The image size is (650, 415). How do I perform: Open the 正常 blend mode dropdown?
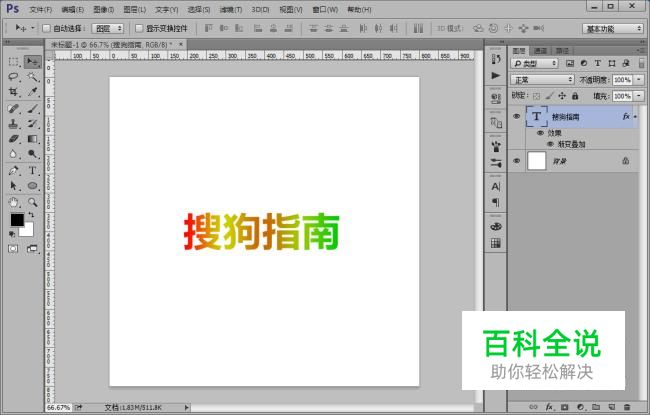(542, 80)
